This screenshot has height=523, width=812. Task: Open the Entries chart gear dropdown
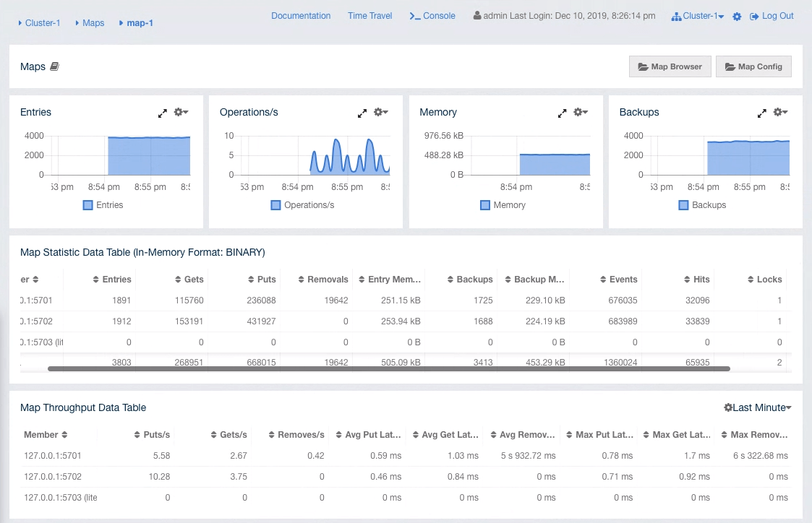point(181,113)
